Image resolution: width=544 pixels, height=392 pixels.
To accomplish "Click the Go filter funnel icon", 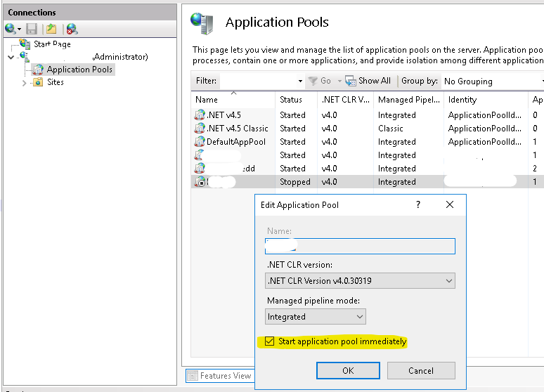I will tap(313, 81).
